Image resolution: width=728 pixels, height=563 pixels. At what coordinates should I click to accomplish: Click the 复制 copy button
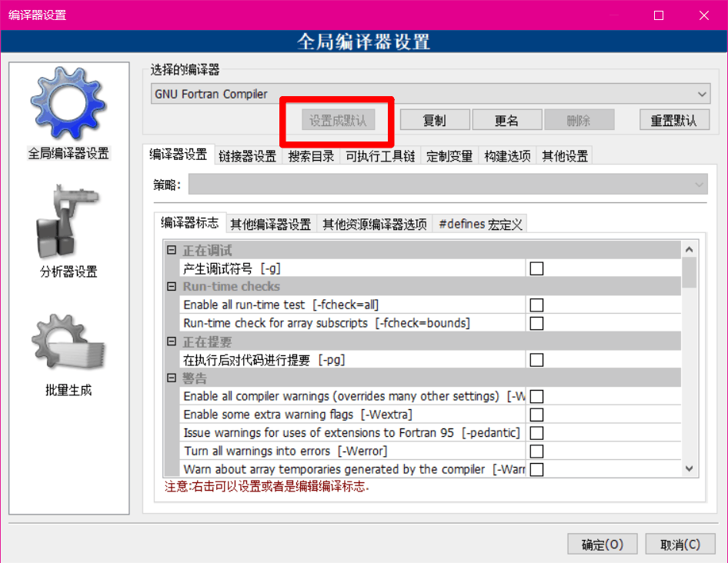435,120
